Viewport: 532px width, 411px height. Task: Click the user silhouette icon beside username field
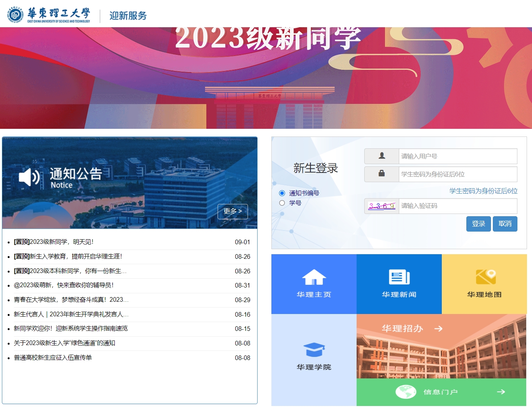[382, 156]
